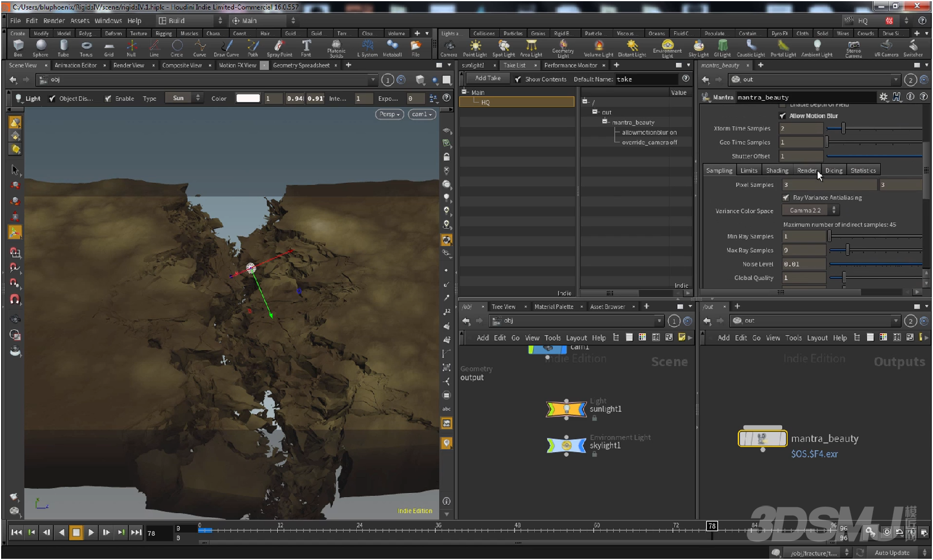This screenshot has height=560, width=933.
Task: Click Auto Update button
Action: point(891,553)
